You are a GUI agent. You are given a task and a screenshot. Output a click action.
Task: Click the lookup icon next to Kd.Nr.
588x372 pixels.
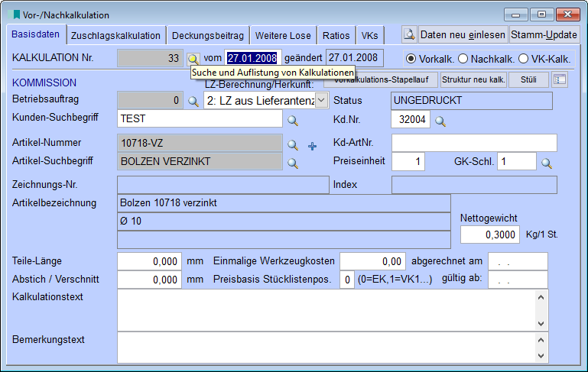(x=440, y=119)
